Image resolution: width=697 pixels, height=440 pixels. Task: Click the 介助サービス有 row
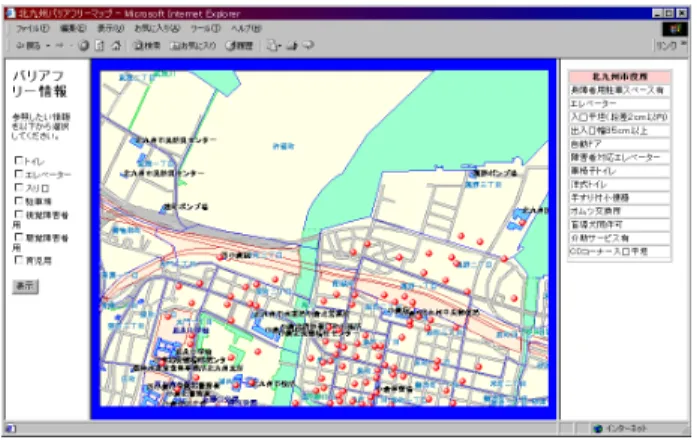tap(620, 238)
